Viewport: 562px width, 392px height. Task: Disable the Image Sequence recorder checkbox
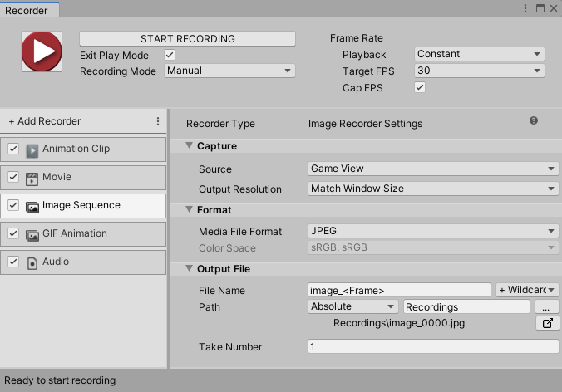coord(13,205)
